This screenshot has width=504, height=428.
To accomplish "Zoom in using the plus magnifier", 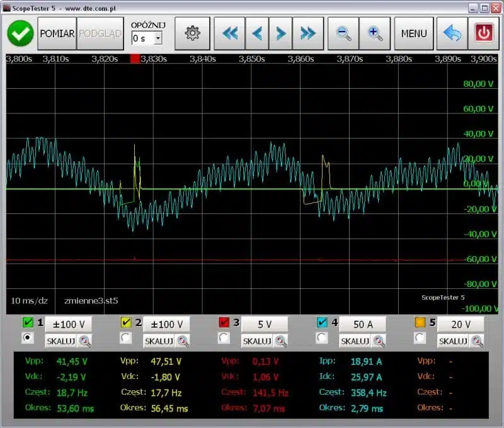I will pyautogui.click(x=375, y=34).
